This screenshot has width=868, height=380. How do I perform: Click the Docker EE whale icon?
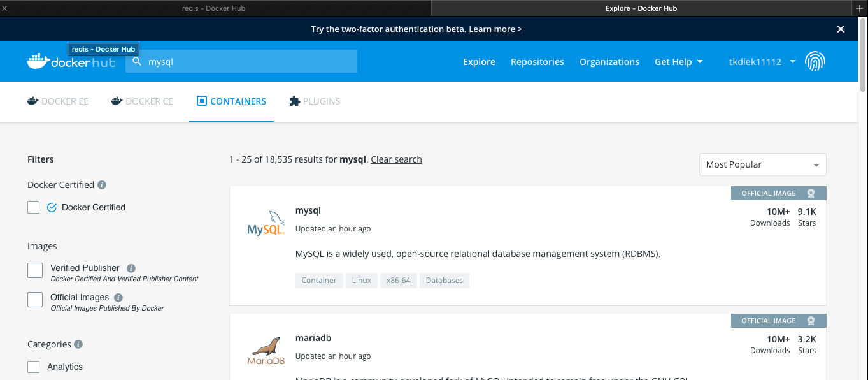32,101
